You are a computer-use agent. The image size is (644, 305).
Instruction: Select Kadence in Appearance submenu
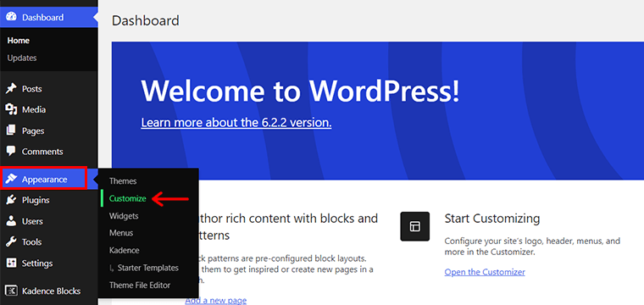(x=124, y=250)
